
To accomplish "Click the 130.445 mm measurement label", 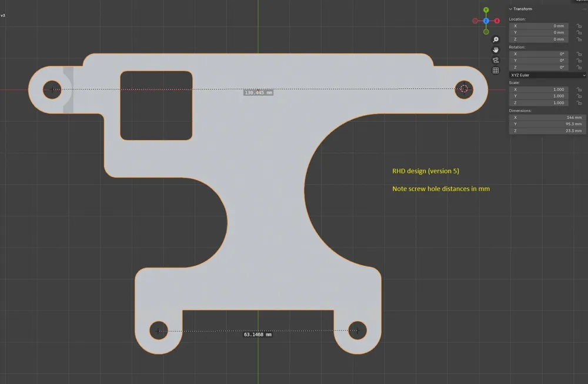I will [x=258, y=93].
